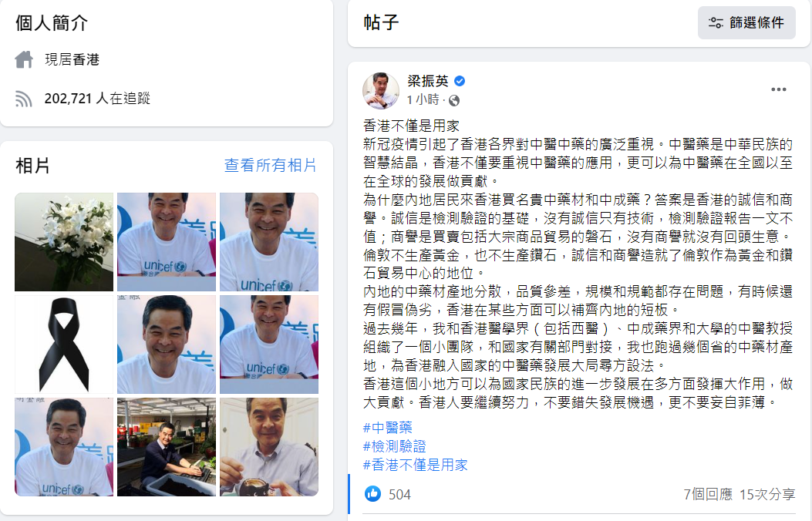
Task: View the 15次分享 shares
Action: coord(767,494)
